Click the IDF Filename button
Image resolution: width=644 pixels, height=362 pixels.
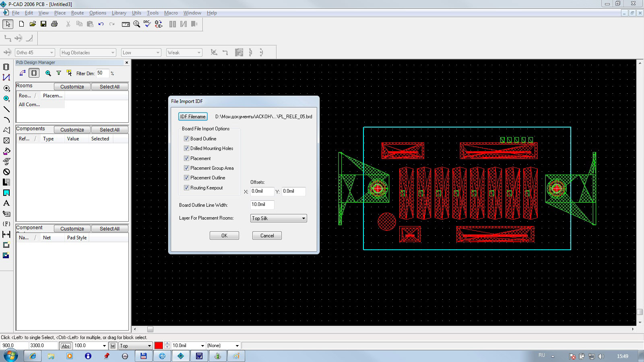tap(193, 117)
